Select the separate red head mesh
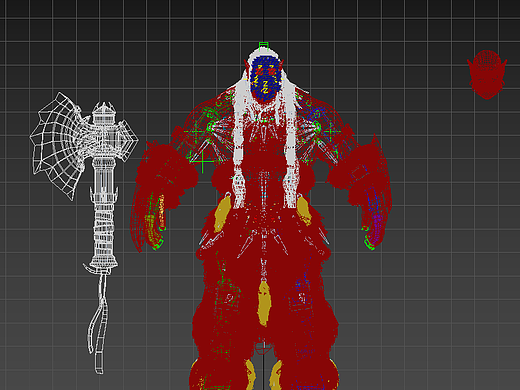 (x=487, y=75)
